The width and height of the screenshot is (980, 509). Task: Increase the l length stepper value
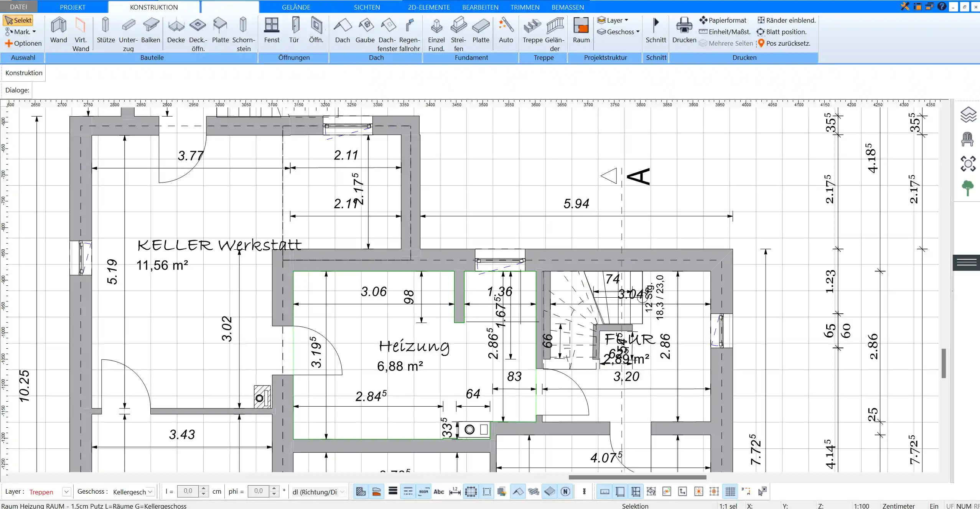(204, 489)
